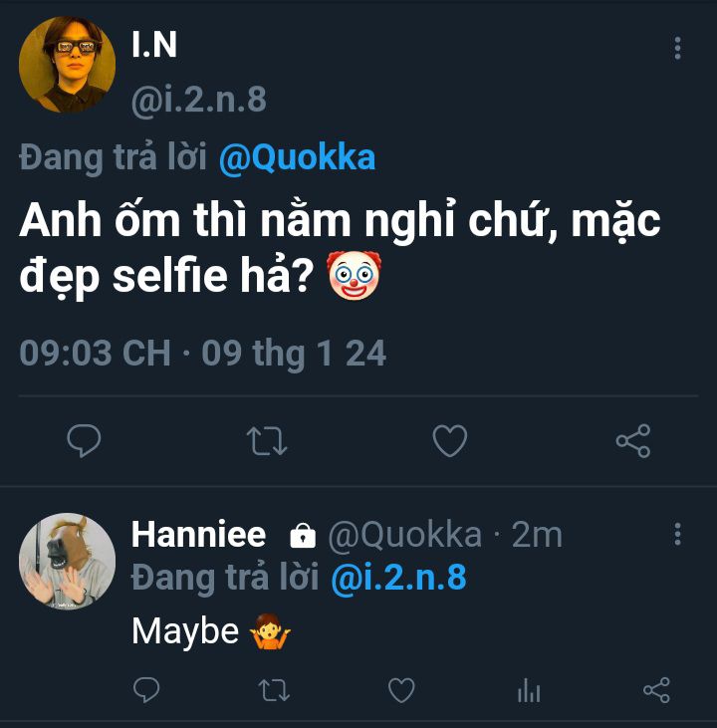Click the lock icon beside Hanniee
Image resolution: width=717 pixels, height=728 pixels.
point(302,537)
